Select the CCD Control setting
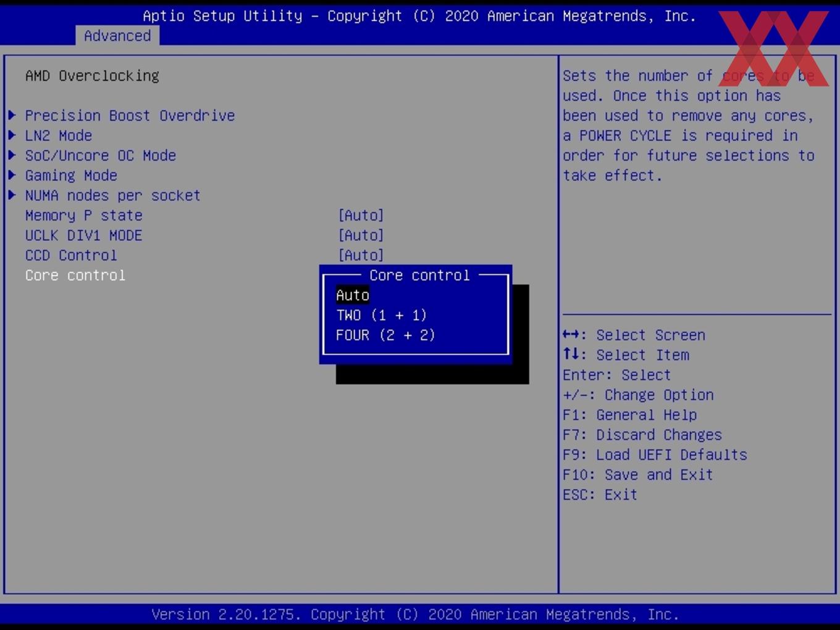840x630 pixels. [71, 255]
